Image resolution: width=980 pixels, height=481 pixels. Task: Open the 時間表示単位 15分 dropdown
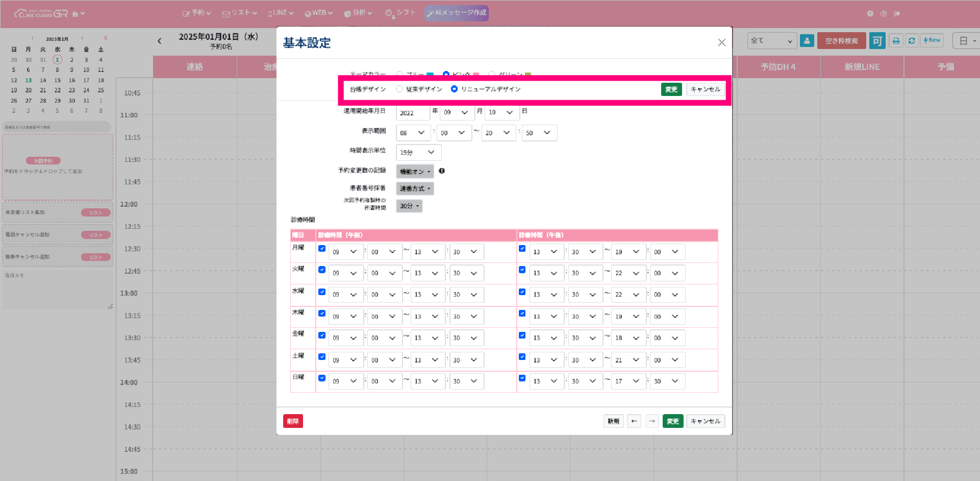tap(418, 152)
